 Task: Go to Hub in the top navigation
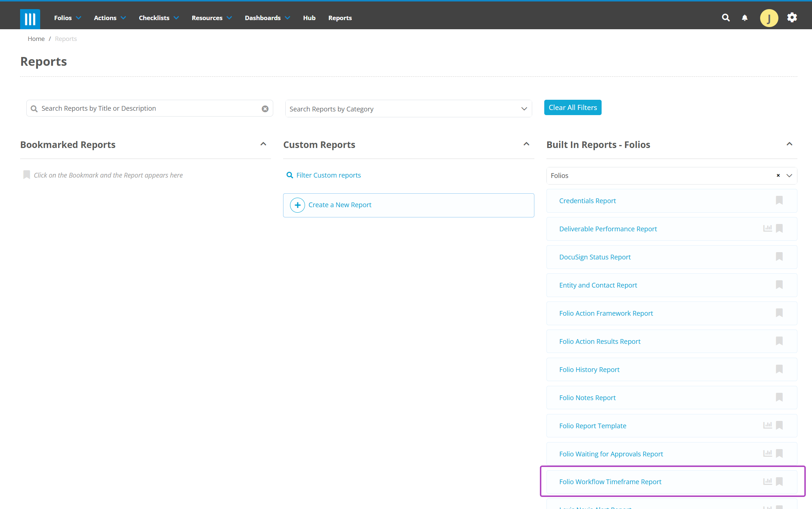(x=309, y=18)
